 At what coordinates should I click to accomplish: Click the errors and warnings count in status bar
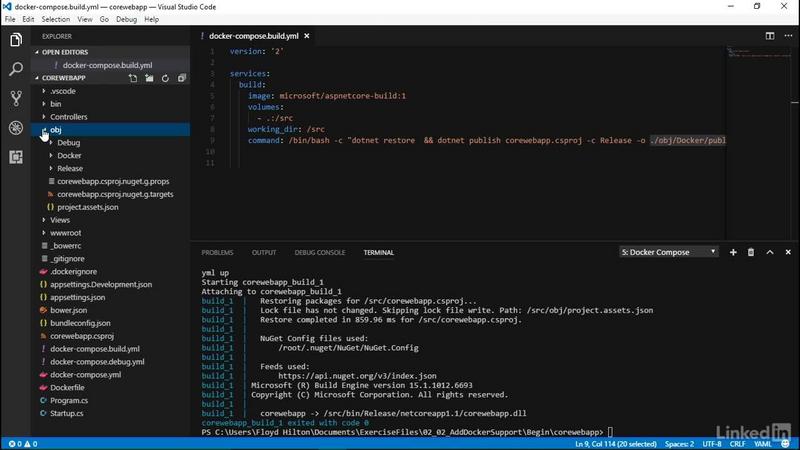23,444
